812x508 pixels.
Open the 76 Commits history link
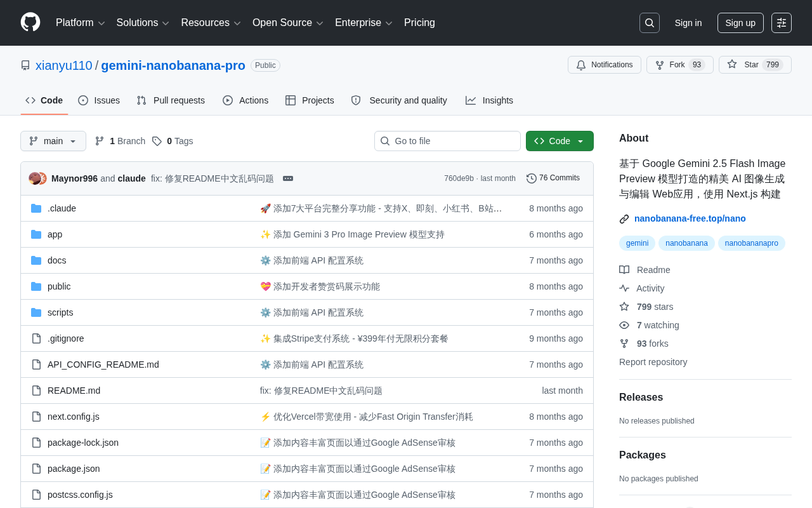tap(553, 178)
